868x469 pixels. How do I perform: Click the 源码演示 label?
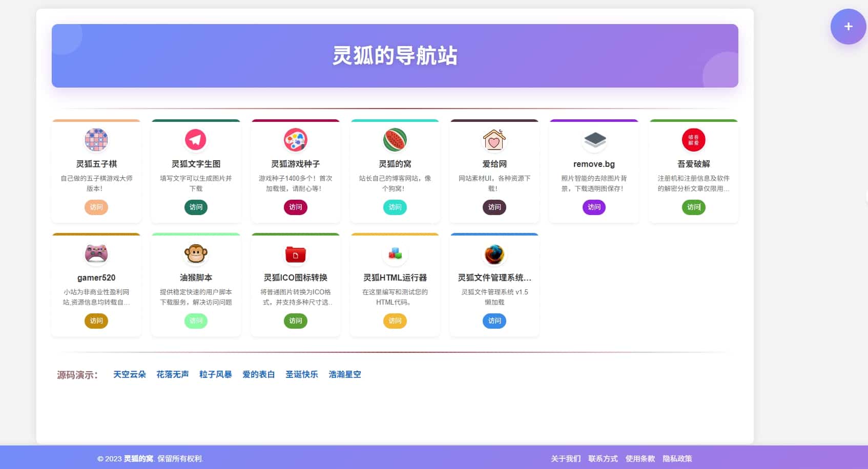[77, 375]
